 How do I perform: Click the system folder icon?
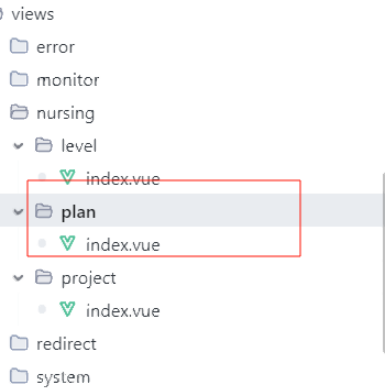pos(19,376)
